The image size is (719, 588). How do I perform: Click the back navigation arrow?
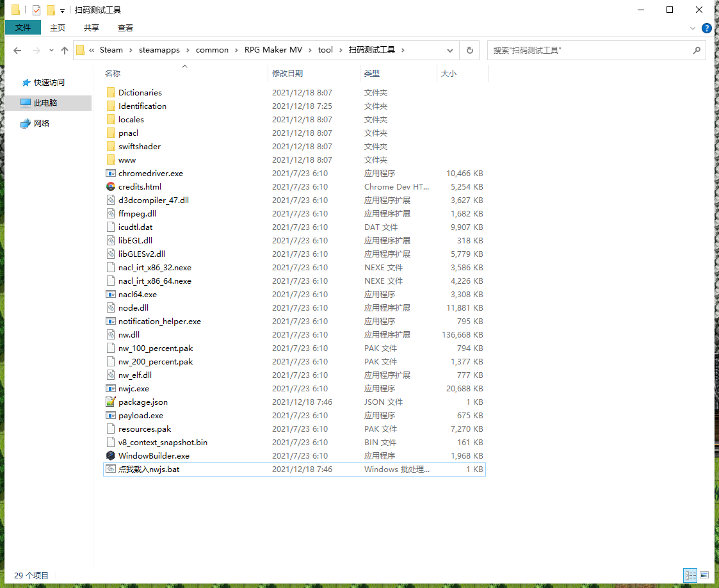point(17,51)
